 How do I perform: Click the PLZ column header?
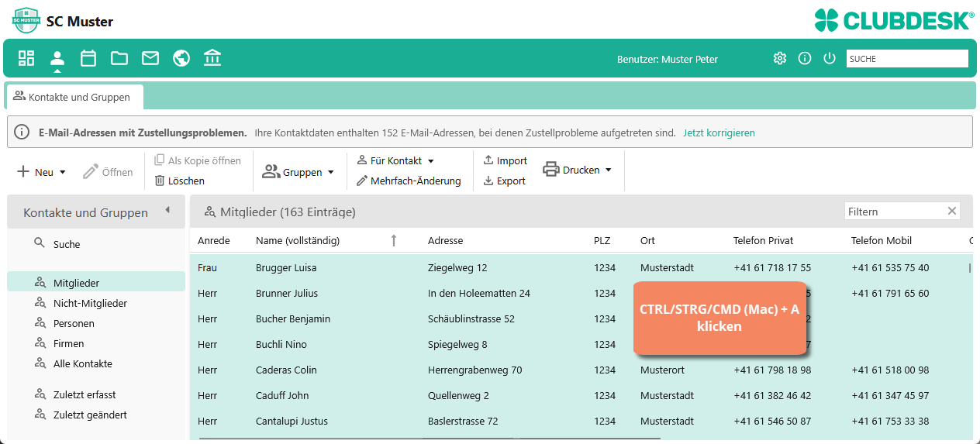[x=602, y=240]
